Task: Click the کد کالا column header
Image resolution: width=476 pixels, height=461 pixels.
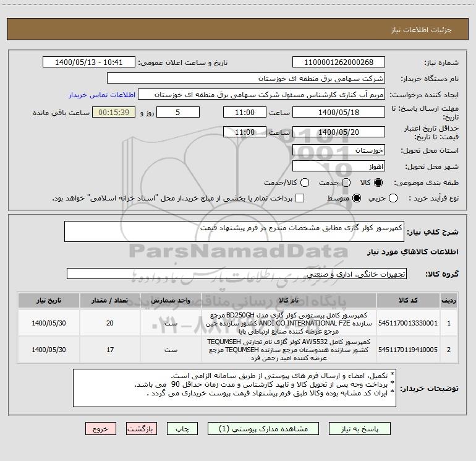Action: pyautogui.click(x=408, y=301)
